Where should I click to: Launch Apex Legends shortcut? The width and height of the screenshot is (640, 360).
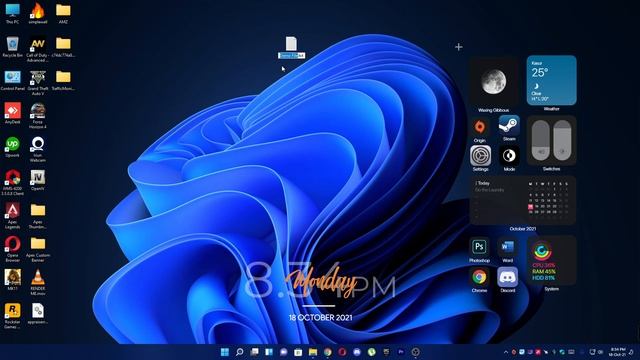(x=12, y=216)
